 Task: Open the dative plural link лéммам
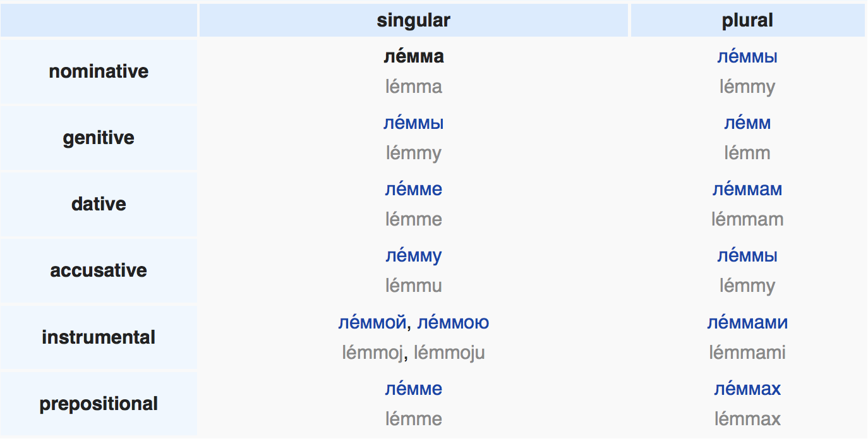(x=747, y=190)
